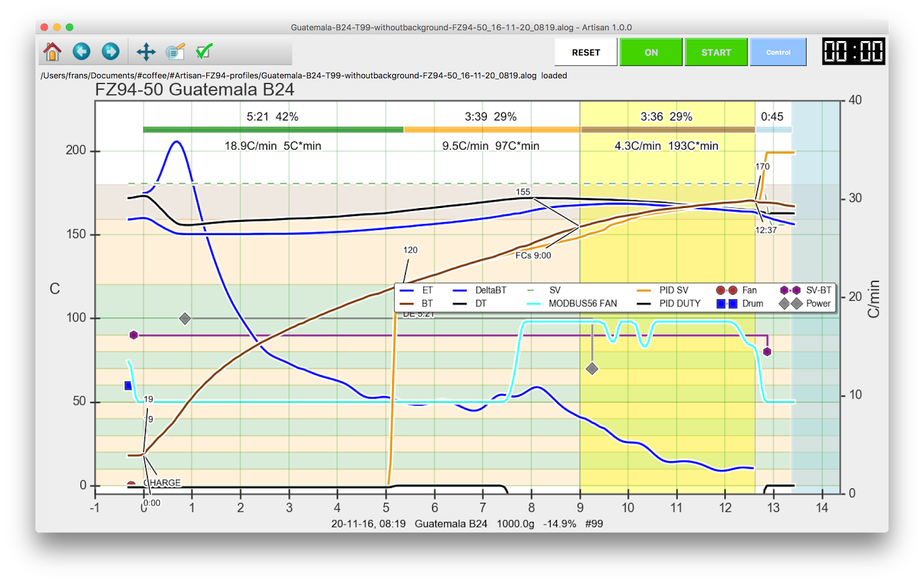Click the "-14.9%" weight loss text

click(x=560, y=523)
